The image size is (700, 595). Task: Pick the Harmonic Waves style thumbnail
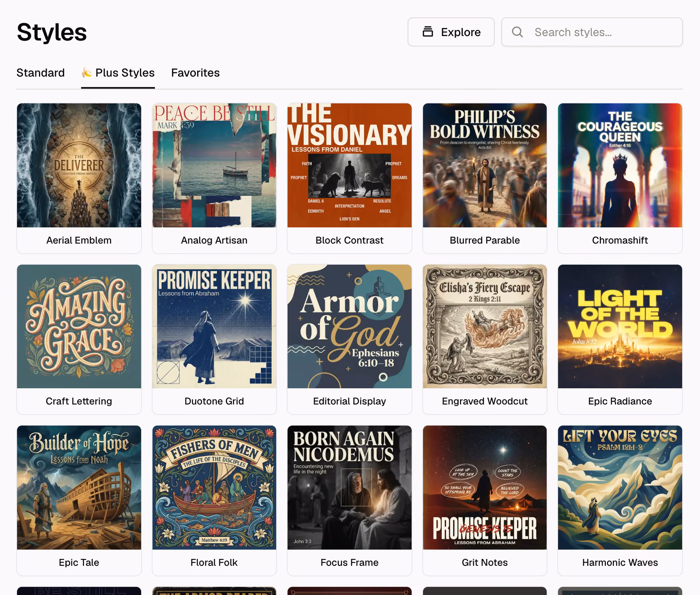pos(620,488)
